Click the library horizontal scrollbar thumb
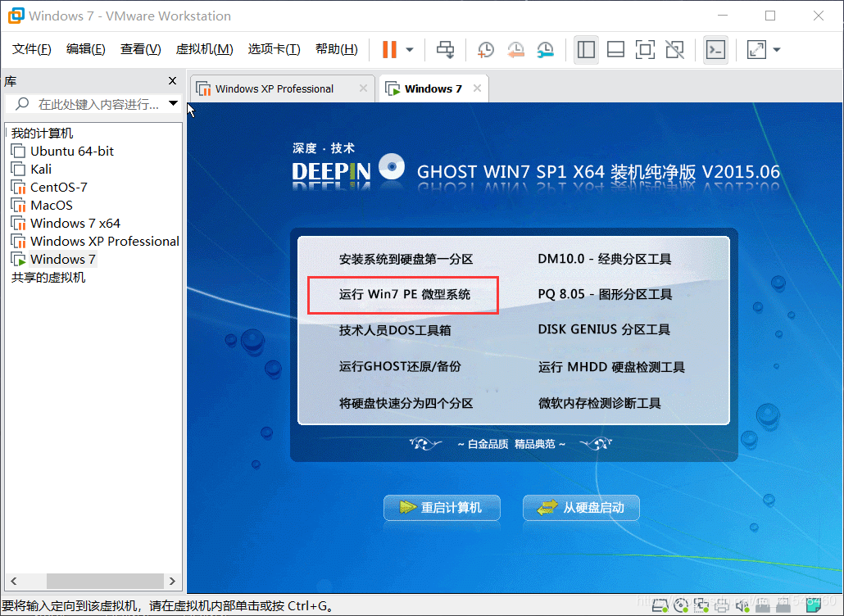Viewport: 844px width, 616px height. point(105,581)
